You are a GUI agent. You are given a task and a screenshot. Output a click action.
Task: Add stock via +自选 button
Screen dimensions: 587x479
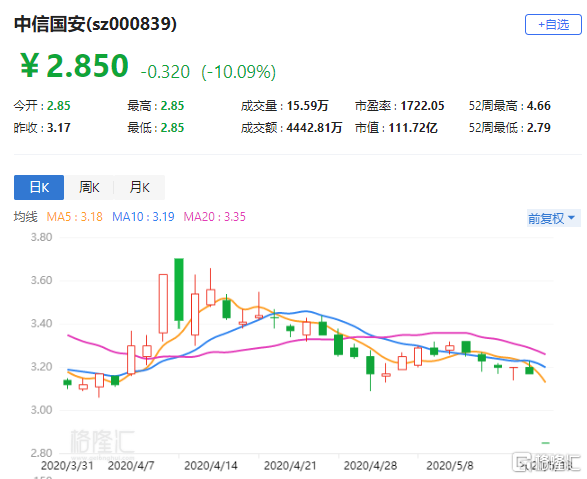point(553,25)
